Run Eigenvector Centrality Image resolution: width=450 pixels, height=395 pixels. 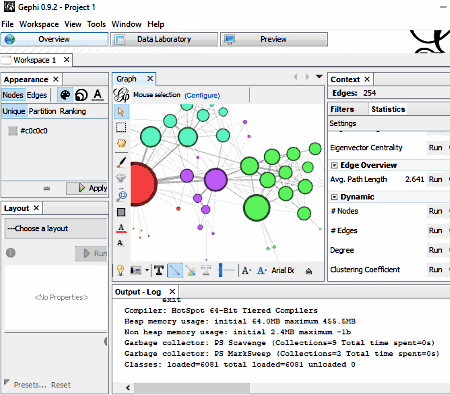(435, 148)
